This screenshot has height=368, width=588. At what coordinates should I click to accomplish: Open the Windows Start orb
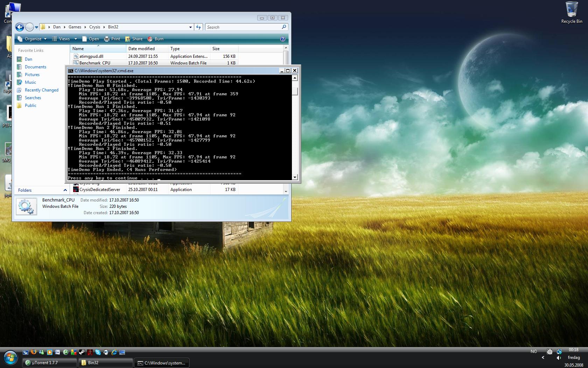[x=10, y=358]
